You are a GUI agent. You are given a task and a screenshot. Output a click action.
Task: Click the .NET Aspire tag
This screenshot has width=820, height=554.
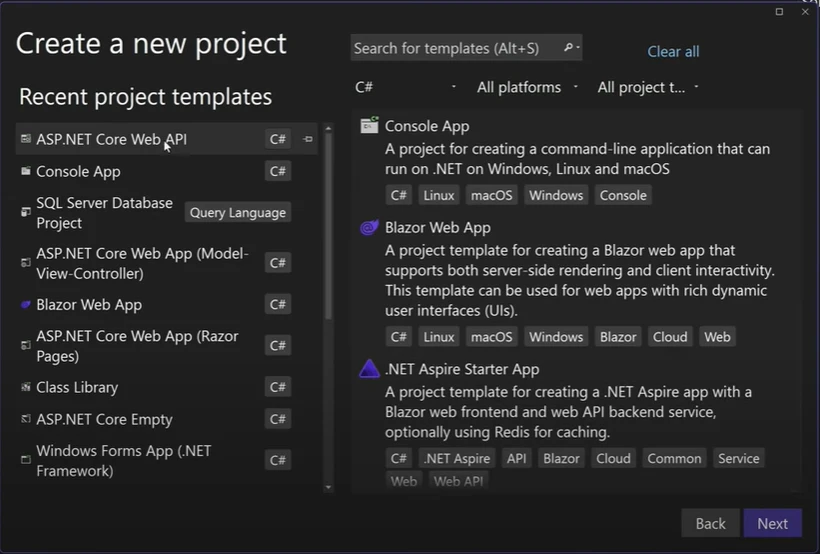(457, 458)
